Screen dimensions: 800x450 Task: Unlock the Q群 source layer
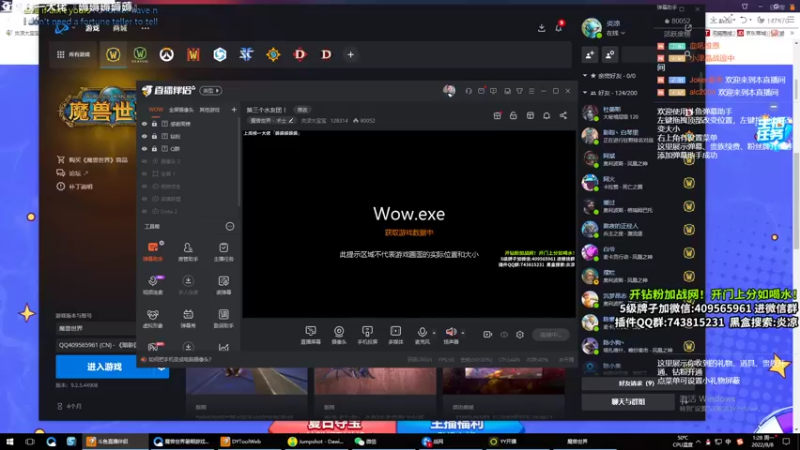154,148
